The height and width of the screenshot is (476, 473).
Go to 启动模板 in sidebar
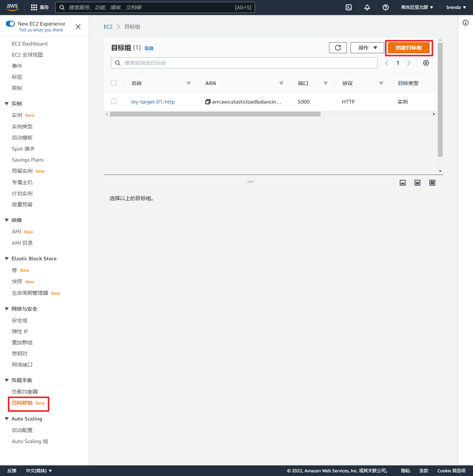pos(22,138)
